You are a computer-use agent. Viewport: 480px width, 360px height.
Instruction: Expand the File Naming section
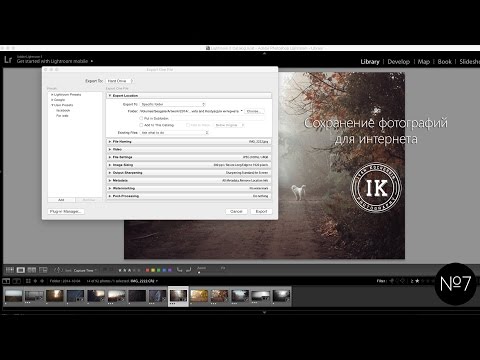pyautogui.click(x=110, y=142)
